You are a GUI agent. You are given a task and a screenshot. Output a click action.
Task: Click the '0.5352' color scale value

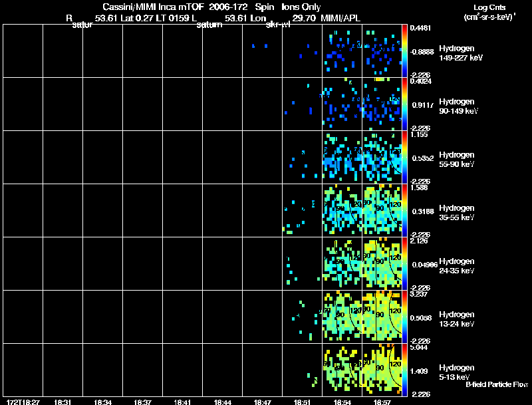point(423,158)
